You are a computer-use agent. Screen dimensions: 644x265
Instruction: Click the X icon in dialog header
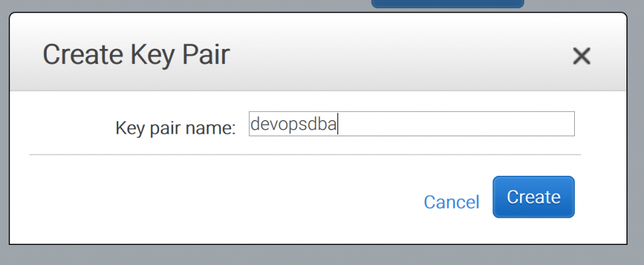coord(581,56)
